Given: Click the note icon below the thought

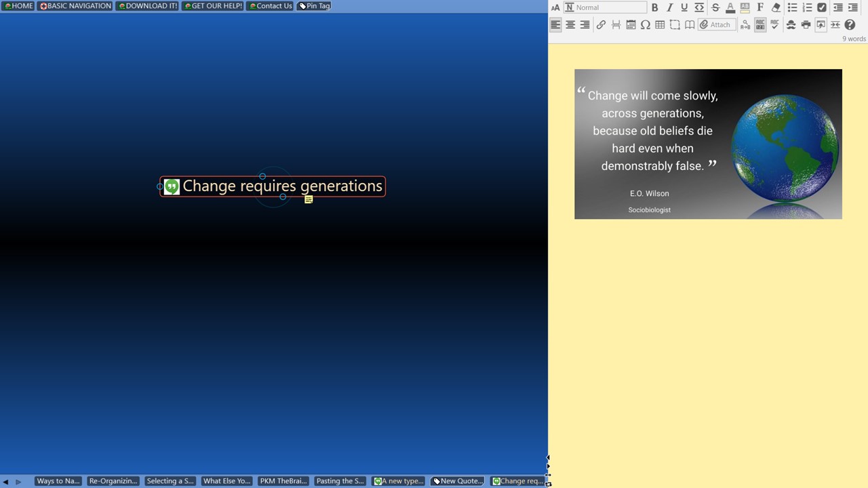Looking at the screenshot, I should (309, 200).
